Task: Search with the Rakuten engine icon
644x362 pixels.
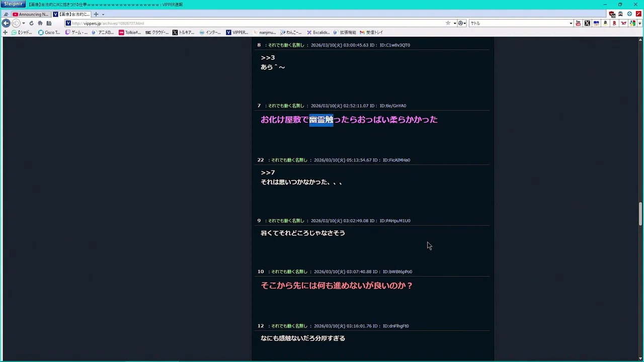Action: pos(614,23)
